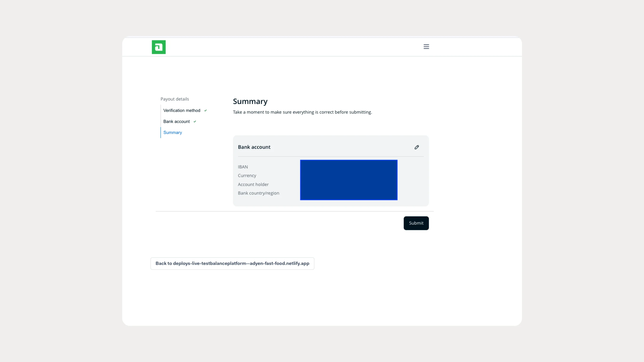Open the hamburger navigation menu
Image resolution: width=644 pixels, height=362 pixels.
click(426, 46)
